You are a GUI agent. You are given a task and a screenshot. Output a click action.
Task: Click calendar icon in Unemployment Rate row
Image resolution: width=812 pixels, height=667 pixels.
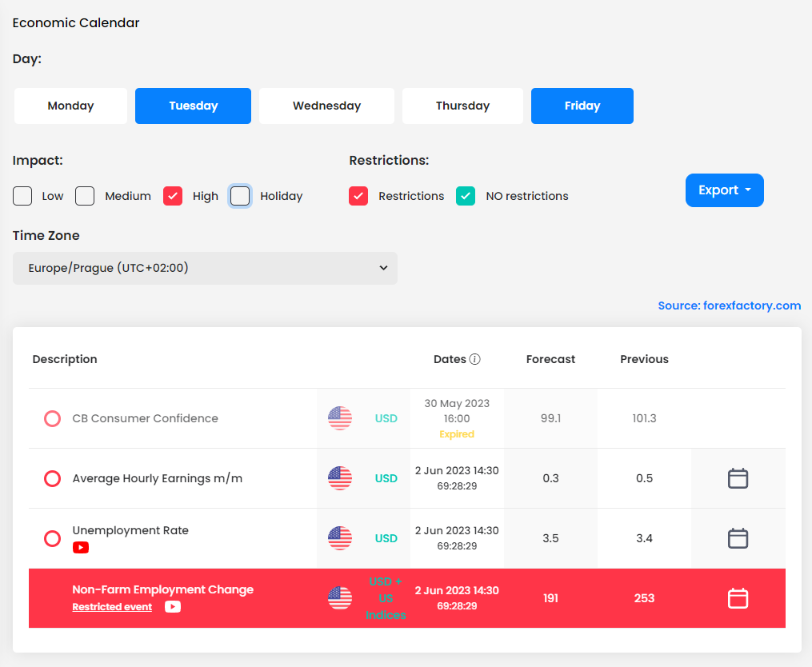click(738, 538)
